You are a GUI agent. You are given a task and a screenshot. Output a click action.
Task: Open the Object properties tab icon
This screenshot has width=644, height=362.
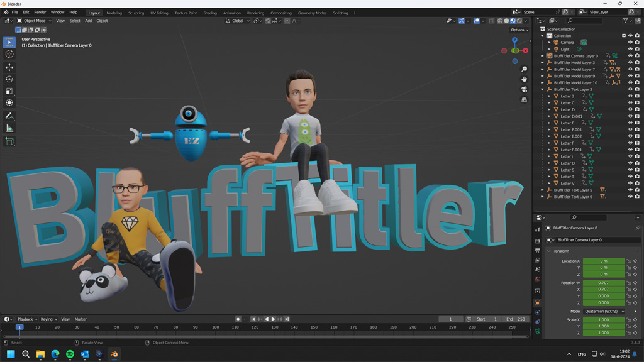tap(538, 303)
